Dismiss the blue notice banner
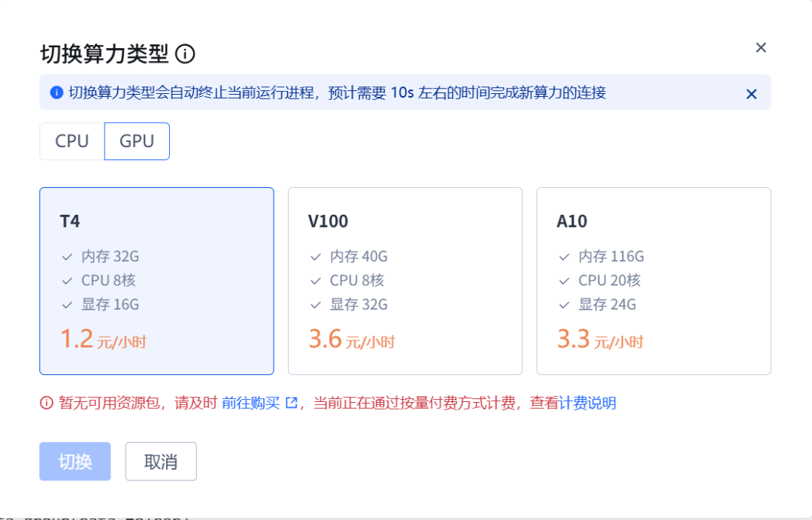 point(751,94)
